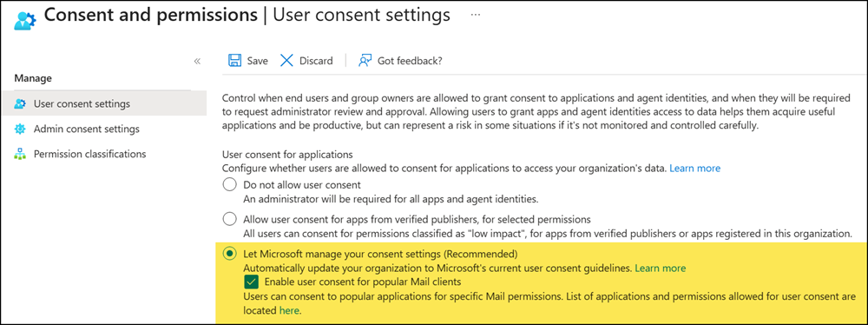Image resolution: width=868 pixels, height=325 pixels.
Task: Click the Manage section heading
Action: coord(33,78)
